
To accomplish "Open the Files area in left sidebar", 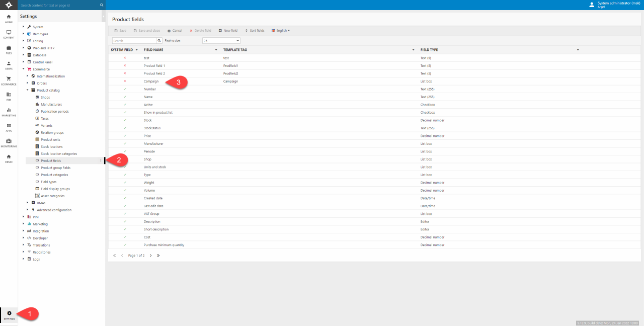I will coord(9,49).
